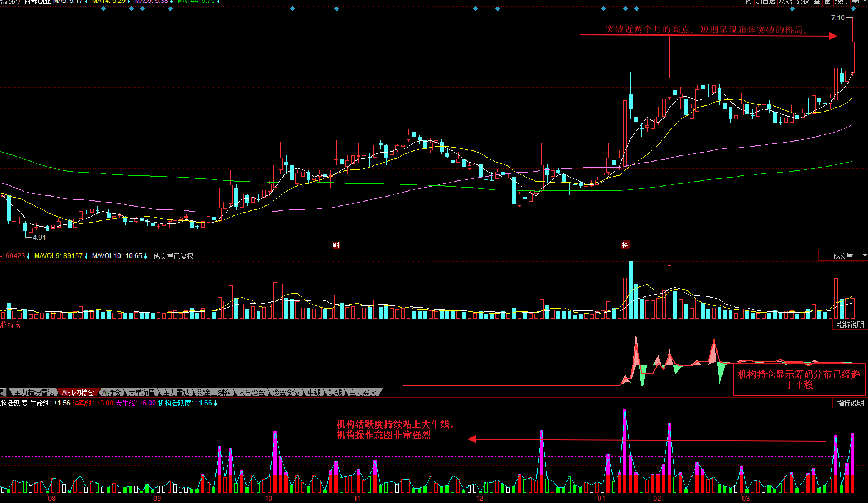This screenshot has height=503, width=868.
Task: Click the 7.10 high price label
Action: tap(837, 18)
